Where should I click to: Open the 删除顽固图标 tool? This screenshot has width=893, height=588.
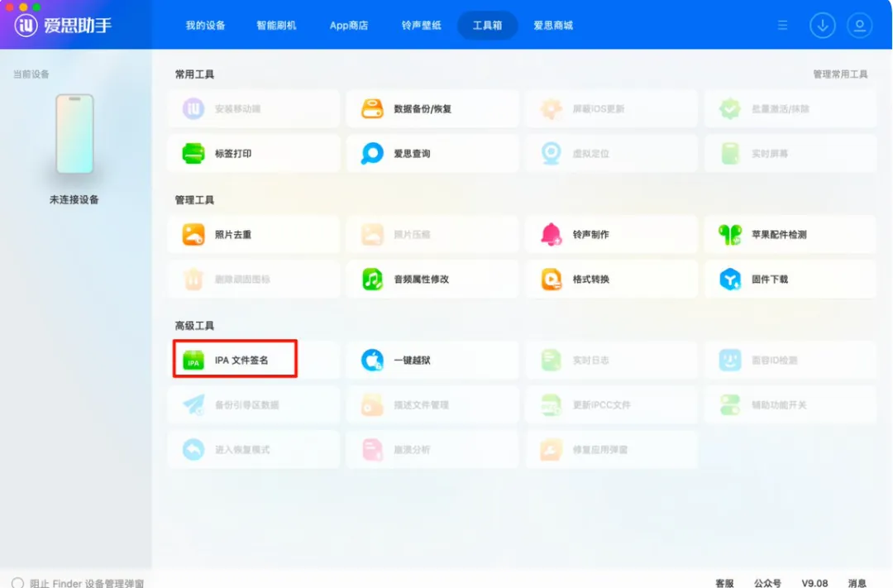pyautogui.click(x=254, y=280)
